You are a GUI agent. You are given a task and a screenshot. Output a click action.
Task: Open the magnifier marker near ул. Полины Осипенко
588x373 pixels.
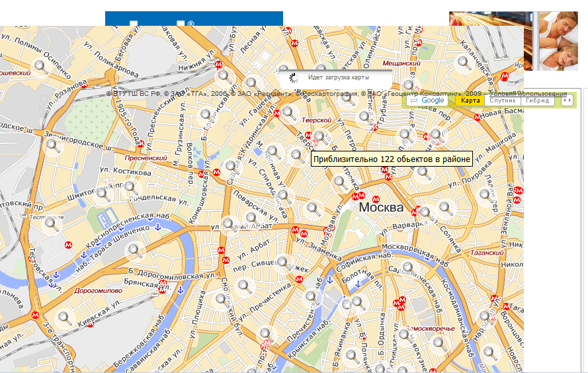(41, 67)
